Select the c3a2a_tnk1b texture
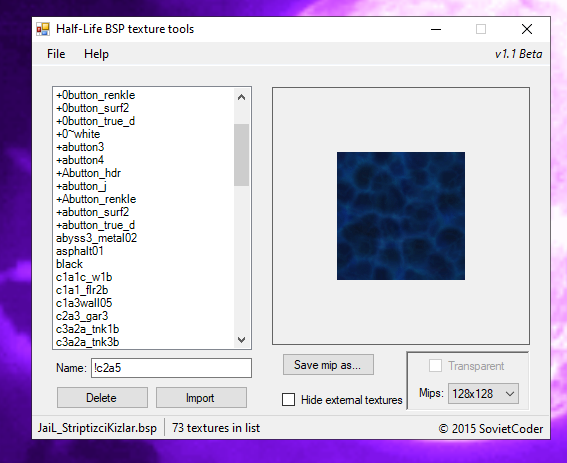 [88, 329]
